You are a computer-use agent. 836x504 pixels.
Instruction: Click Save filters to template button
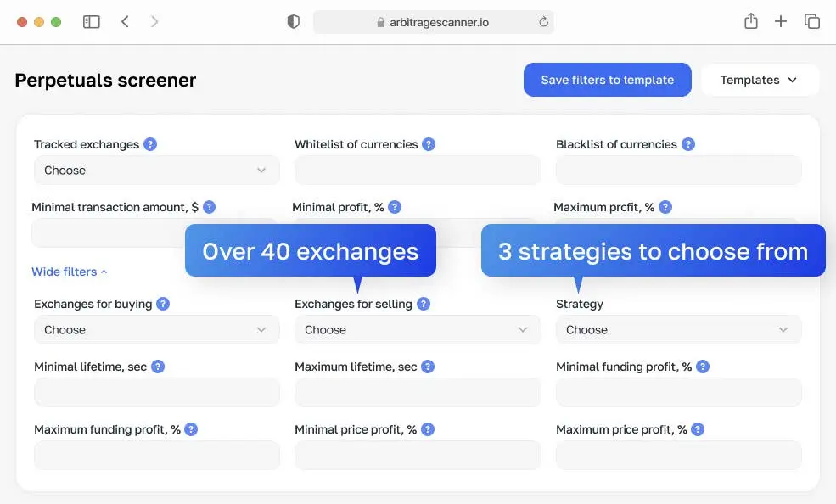[607, 80]
